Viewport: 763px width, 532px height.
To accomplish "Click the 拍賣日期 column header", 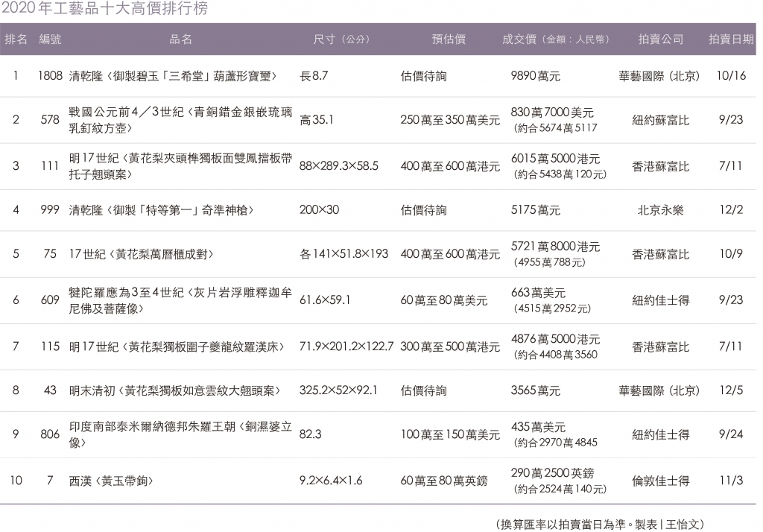I will click(x=730, y=39).
